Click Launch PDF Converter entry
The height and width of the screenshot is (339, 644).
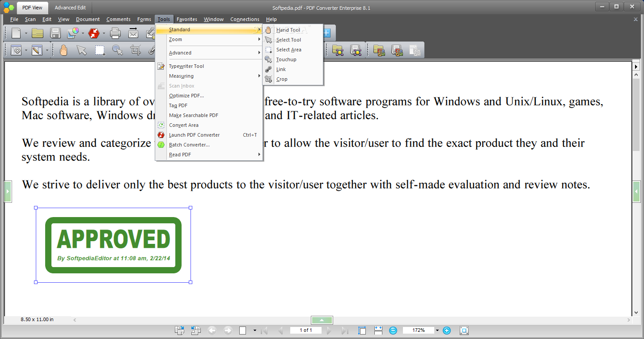pos(209,135)
